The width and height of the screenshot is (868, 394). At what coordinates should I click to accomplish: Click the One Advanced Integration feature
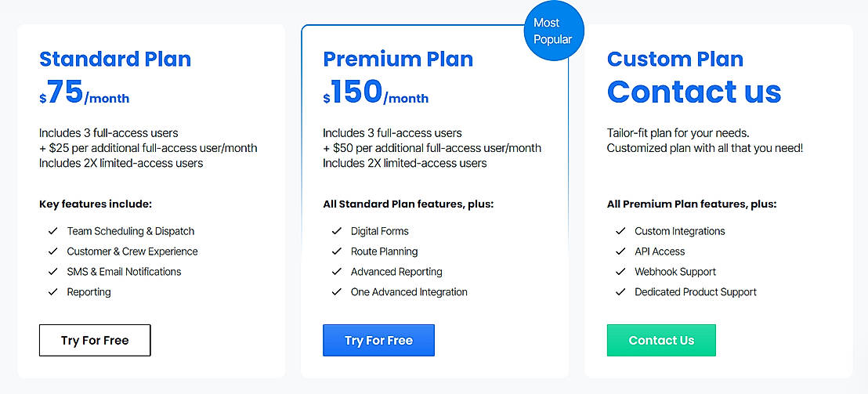pyautogui.click(x=409, y=292)
